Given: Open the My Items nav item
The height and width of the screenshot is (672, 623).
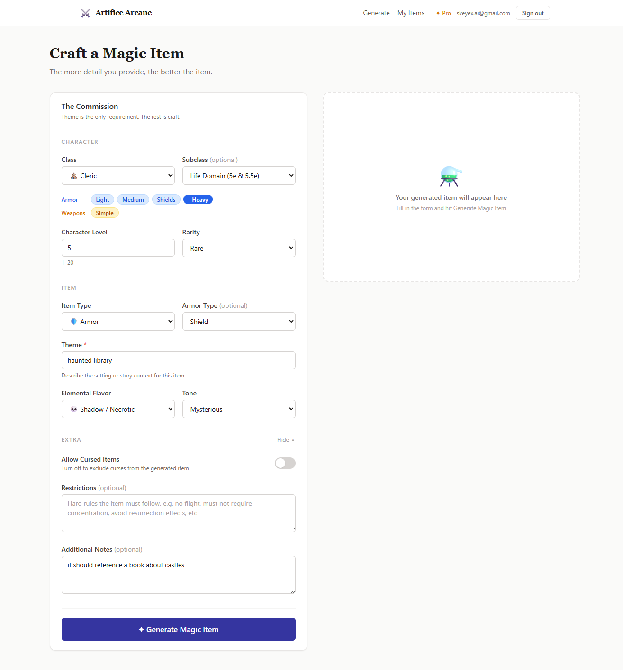Looking at the screenshot, I should click(411, 13).
